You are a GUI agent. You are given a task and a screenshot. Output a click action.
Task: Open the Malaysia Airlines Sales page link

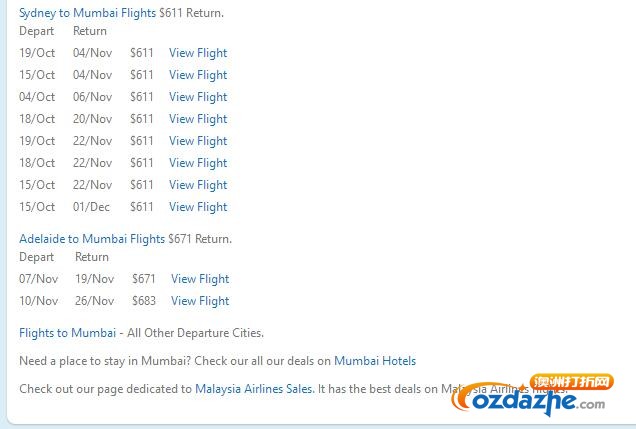pos(255,389)
